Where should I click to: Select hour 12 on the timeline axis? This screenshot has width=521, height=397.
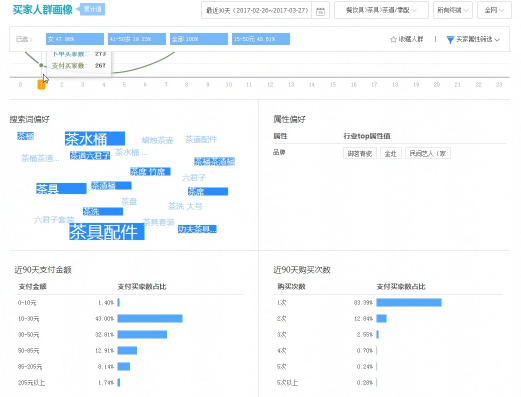tap(270, 85)
